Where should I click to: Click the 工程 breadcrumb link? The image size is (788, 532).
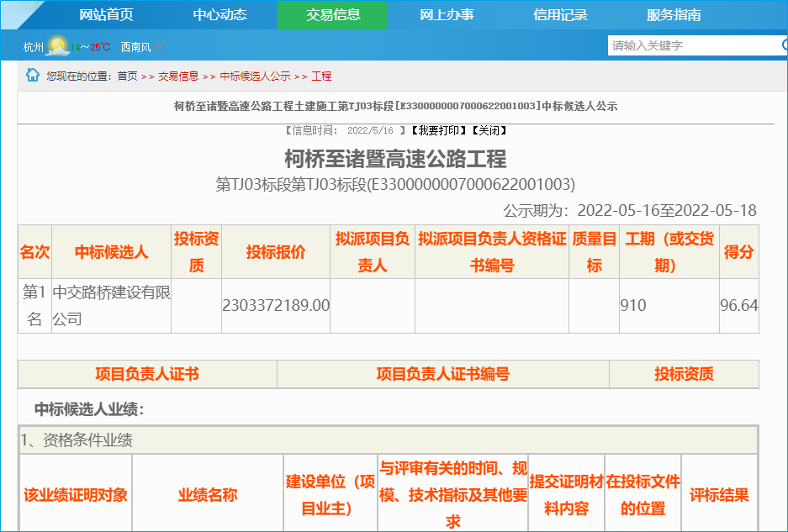pyautogui.click(x=321, y=76)
